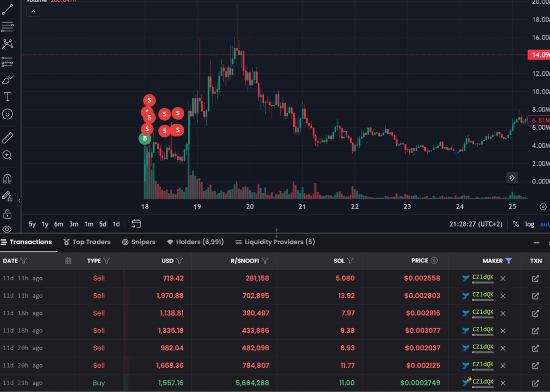Toggle log scale on chart
550x392 pixels.
(530, 224)
